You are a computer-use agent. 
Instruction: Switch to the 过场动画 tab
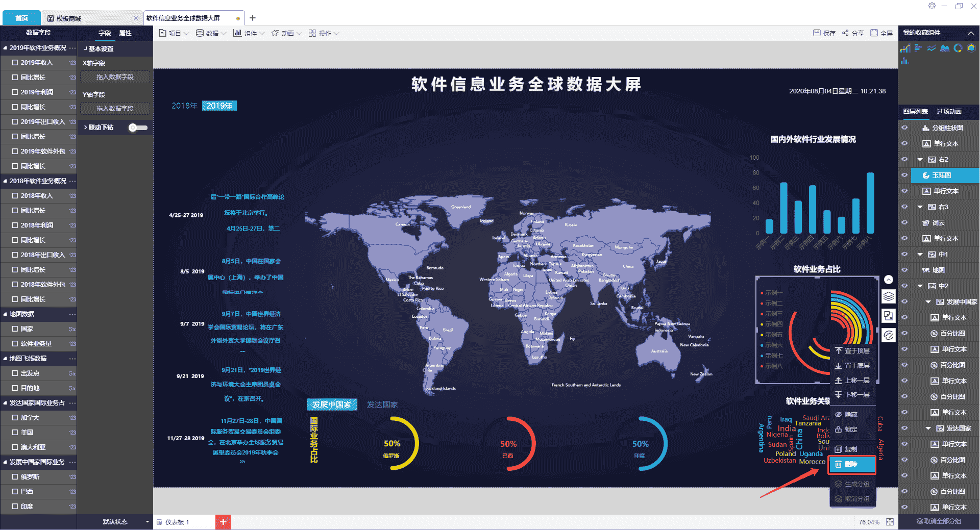949,112
